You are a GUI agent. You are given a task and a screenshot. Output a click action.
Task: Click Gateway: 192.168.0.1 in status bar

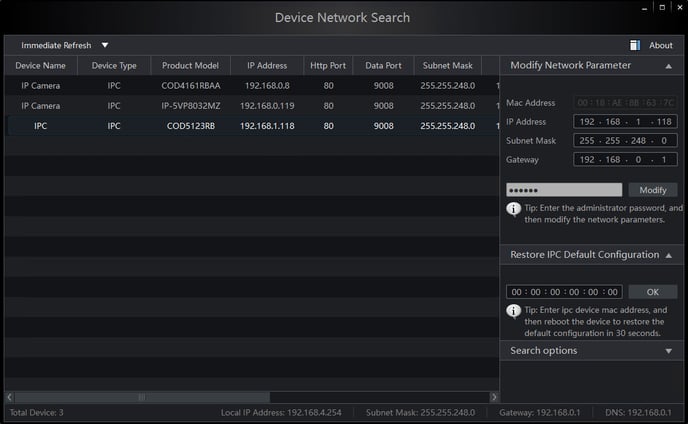coord(539,413)
